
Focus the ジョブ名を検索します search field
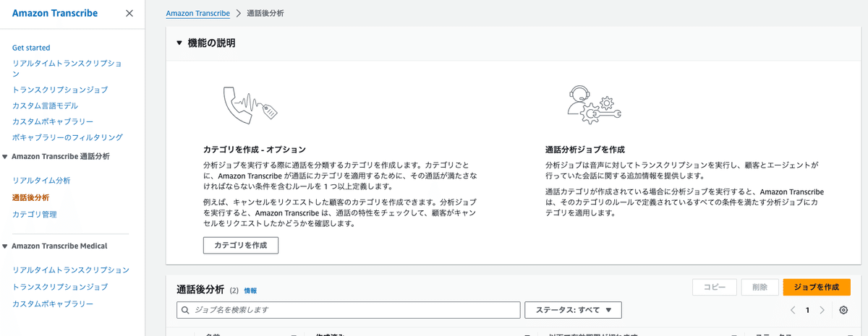tap(349, 310)
